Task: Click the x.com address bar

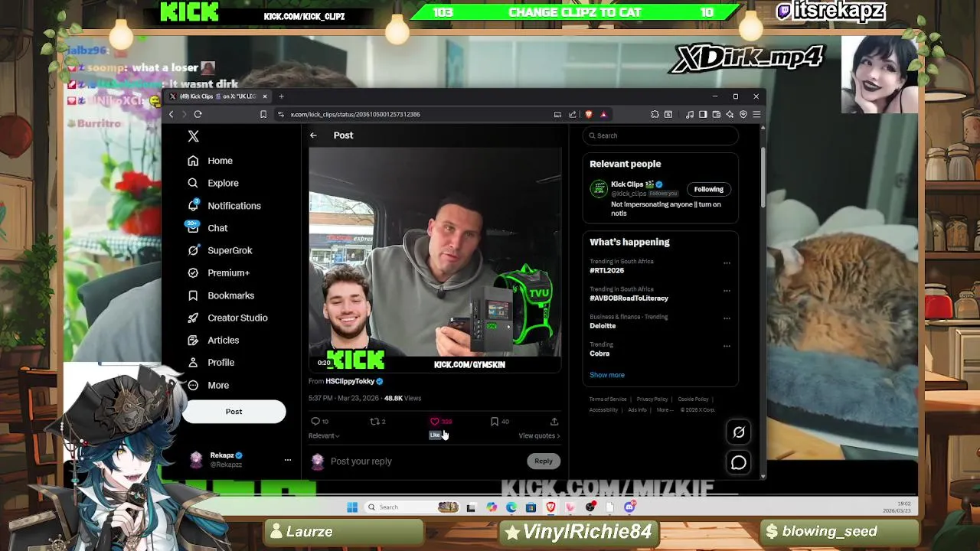Action: (x=413, y=115)
